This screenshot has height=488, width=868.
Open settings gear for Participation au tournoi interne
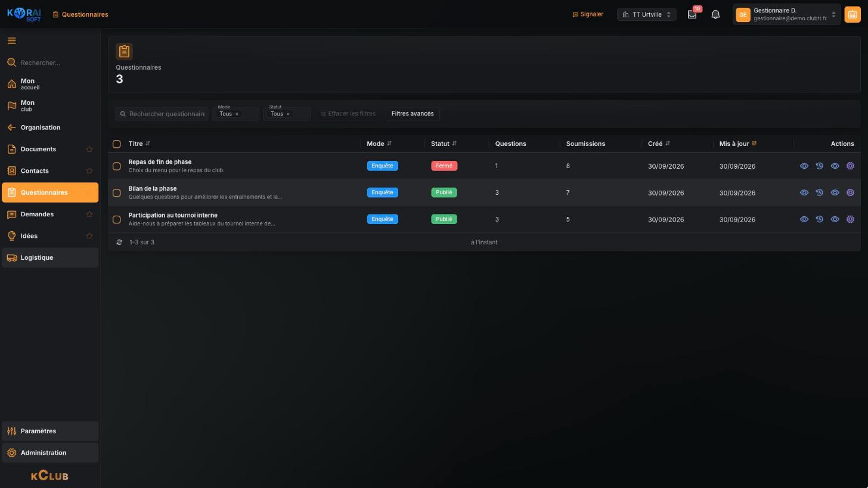[x=850, y=219]
